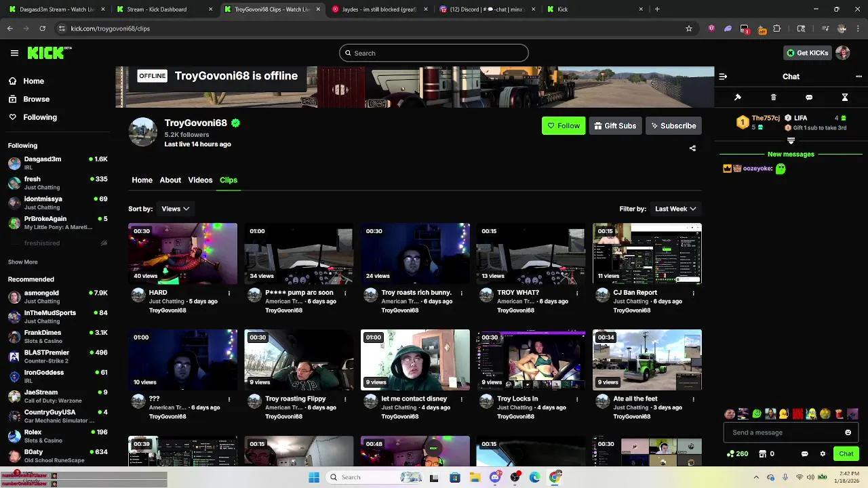Share the channel via share icon
Screen dimensions: 868x488
click(x=692, y=148)
